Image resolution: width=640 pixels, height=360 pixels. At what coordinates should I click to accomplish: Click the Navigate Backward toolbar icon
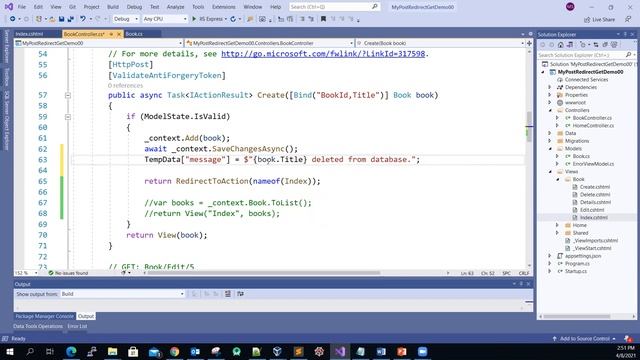(x=13, y=19)
